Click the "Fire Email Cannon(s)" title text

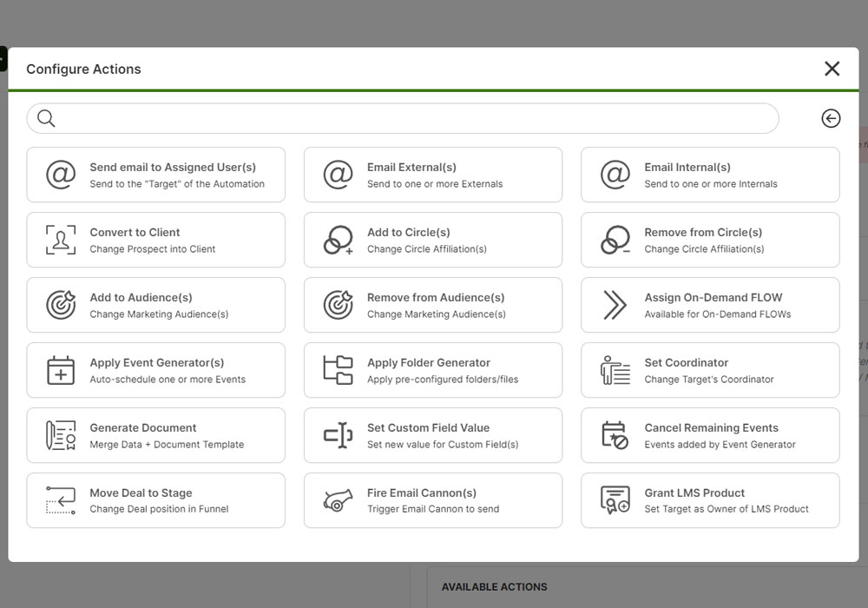(422, 492)
